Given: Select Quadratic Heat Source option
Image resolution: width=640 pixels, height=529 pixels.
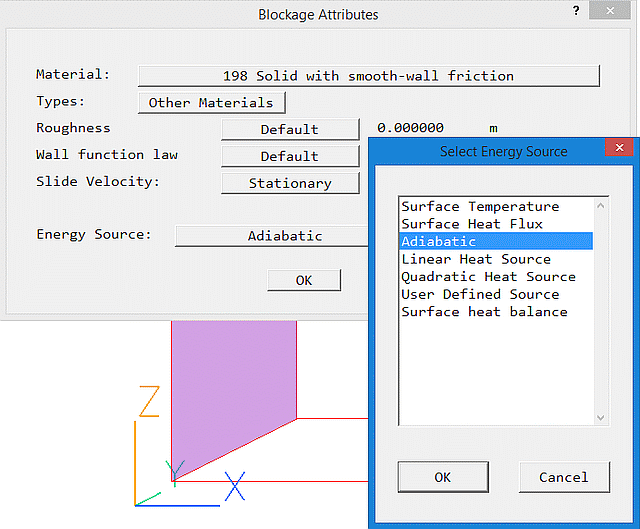Looking at the screenshot, I should pos(488,277).
